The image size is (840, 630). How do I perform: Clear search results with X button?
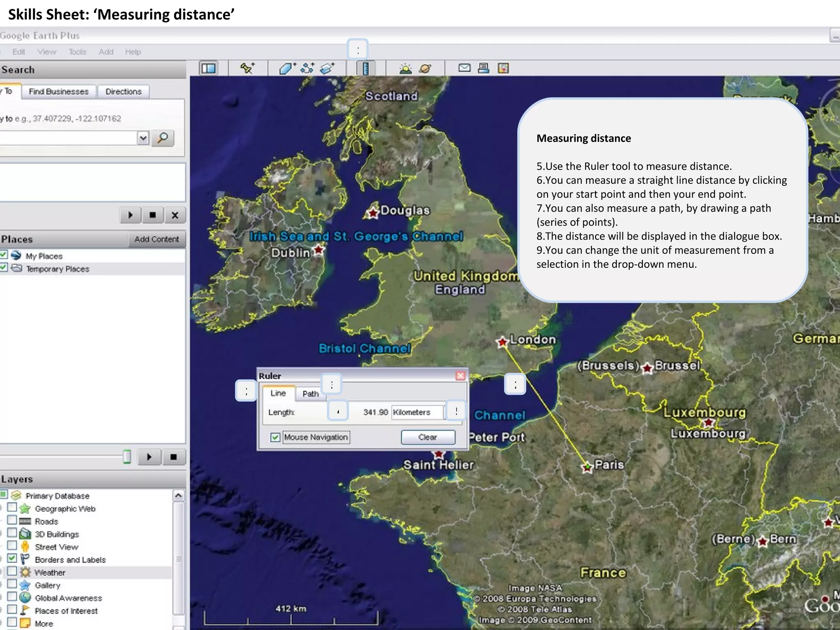pyautogui.click(x=175, y=215)
